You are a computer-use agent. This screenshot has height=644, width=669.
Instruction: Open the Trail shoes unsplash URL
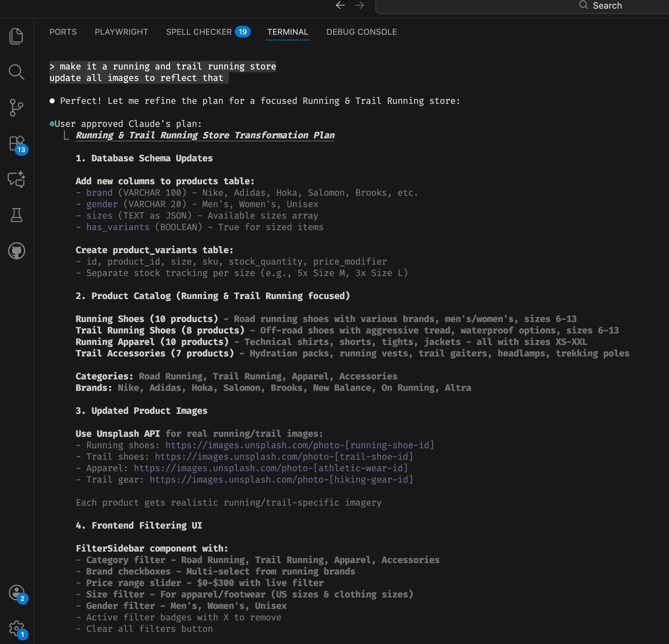(x=284, y=457)
